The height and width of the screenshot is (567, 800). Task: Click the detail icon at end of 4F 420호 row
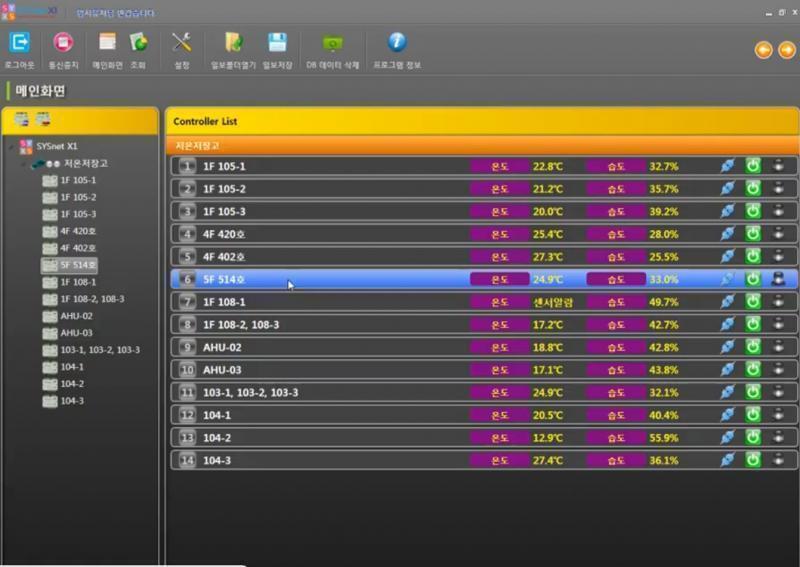pos(778,233)
